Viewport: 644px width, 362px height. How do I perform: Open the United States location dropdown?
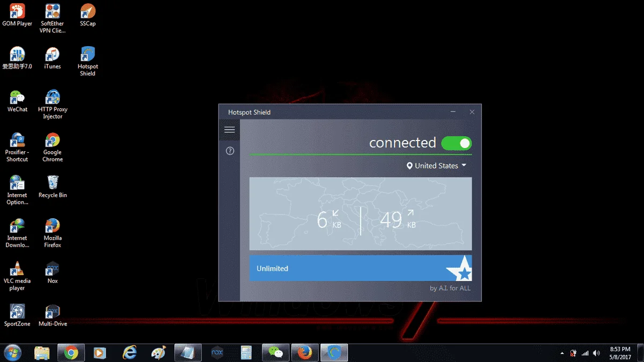[x=437, y=166]
